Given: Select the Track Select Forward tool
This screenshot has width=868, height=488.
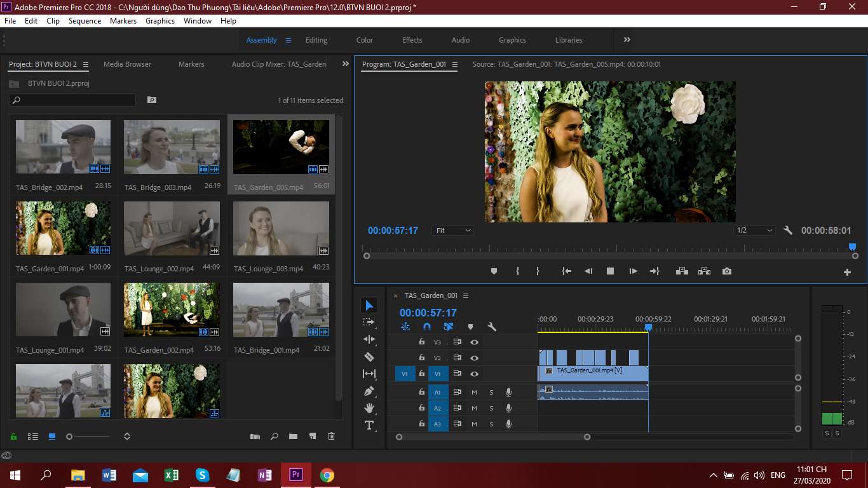Looking at the screenshot, I should click(369, 323).
